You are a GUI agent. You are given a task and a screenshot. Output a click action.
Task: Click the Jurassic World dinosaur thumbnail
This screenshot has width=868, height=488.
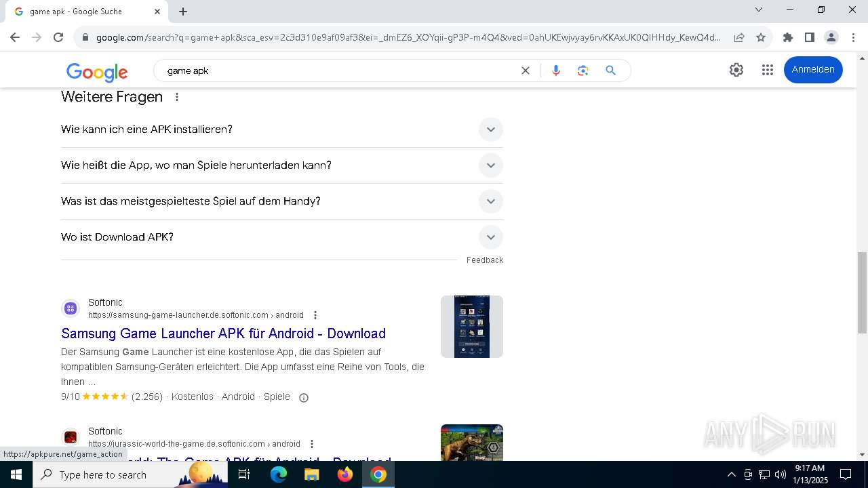pos(472,443)
